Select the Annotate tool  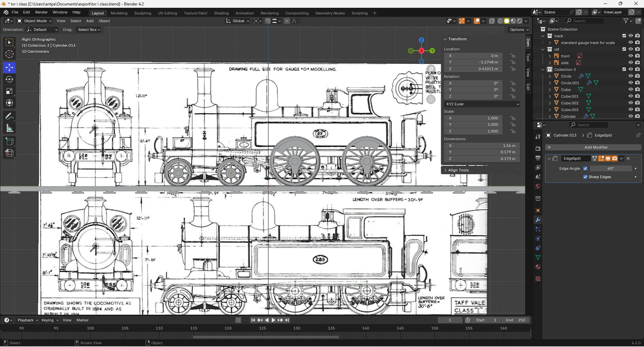coord(10,116)
